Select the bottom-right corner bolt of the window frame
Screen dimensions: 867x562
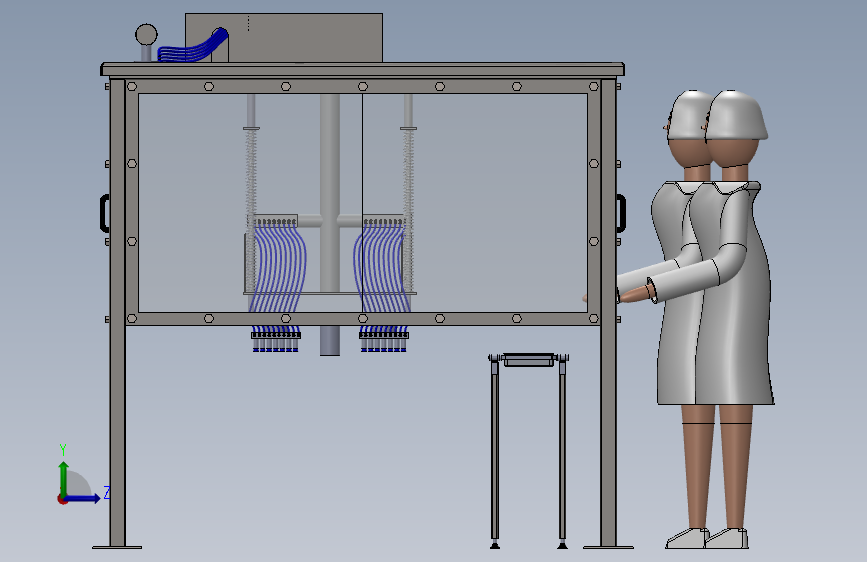point(594,319)
